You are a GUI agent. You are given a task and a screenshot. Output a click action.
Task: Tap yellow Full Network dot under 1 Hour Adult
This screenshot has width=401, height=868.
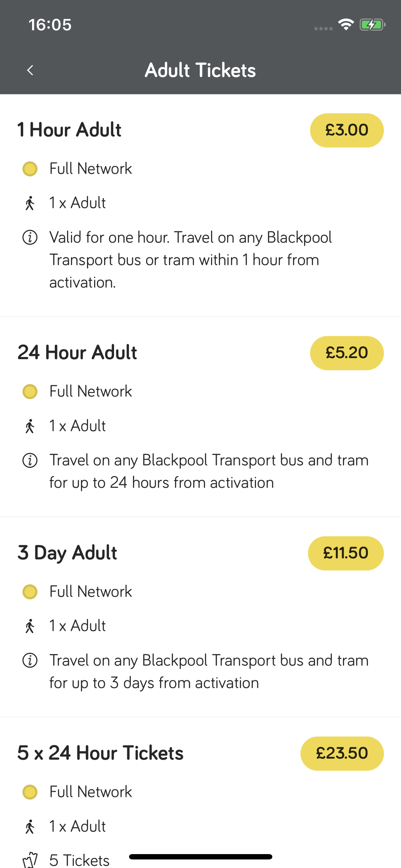pyautogui.click(x=30, y=169)
